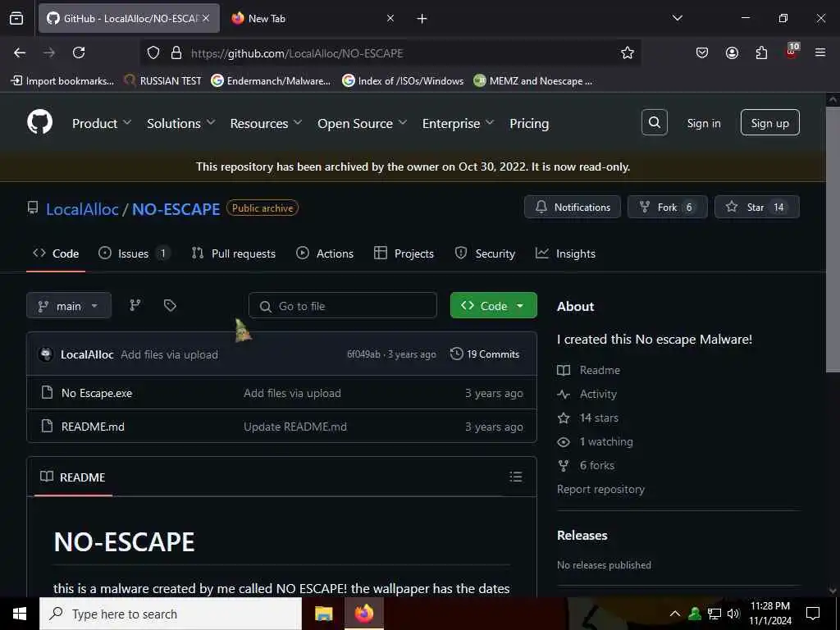Open File Explorer from the taskbar
Viewport: 840px width, 630px height.
323,614
